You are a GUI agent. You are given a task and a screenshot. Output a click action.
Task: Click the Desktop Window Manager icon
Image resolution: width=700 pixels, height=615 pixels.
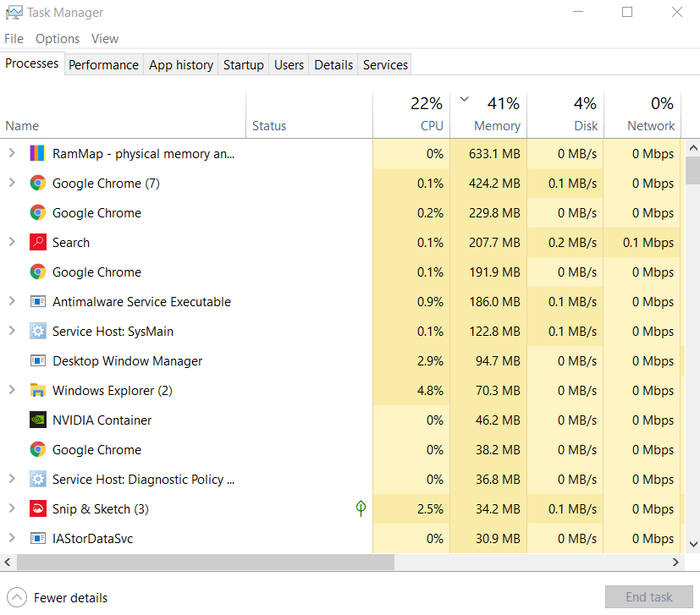[x=37, y=360]
